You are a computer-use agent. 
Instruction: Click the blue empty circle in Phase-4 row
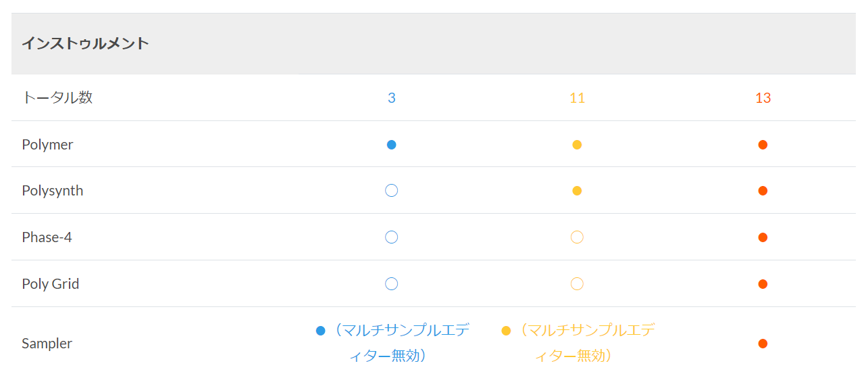[x=391, y=237]
